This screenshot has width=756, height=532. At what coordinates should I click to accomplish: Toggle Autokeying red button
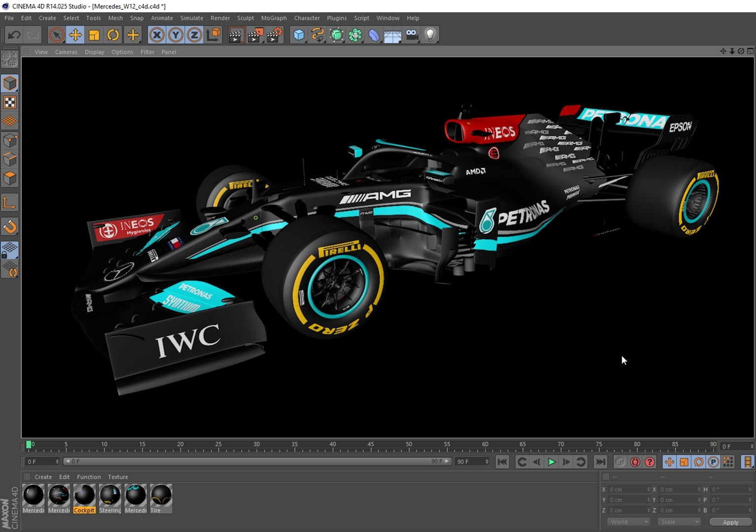pos(635,462)
